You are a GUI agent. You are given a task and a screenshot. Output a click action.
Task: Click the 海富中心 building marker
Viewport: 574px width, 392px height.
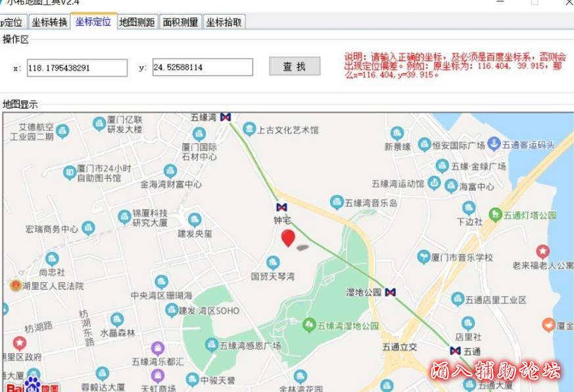pos(451,186)
